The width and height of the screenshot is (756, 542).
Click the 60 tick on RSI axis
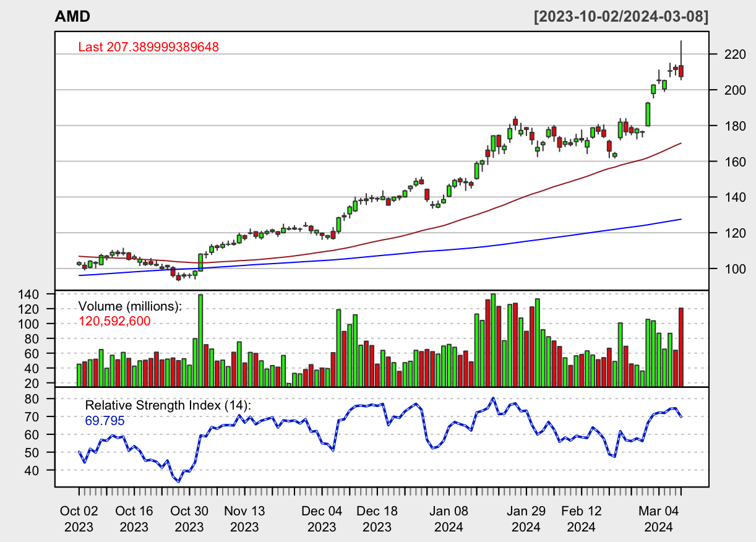pyautogui.click(x=33, y=435)
